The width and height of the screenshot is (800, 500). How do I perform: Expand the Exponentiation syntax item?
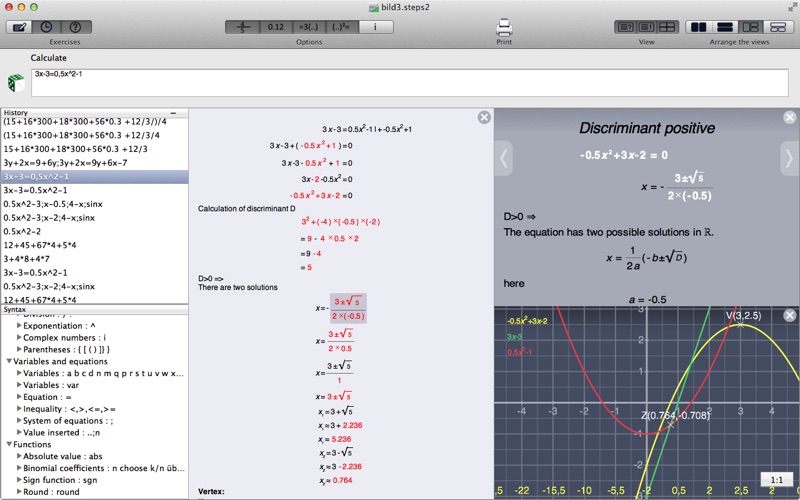click(x=19, y=326)
